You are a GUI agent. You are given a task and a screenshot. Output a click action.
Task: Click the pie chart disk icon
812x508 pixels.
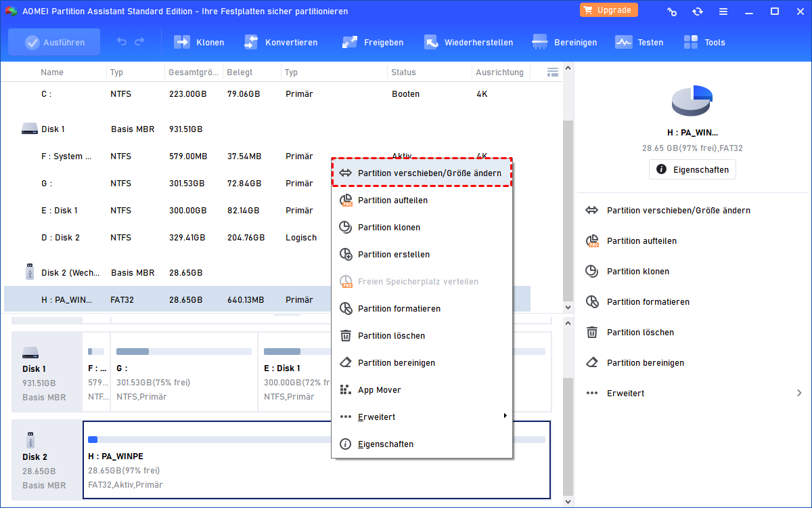tap(692, 102)
